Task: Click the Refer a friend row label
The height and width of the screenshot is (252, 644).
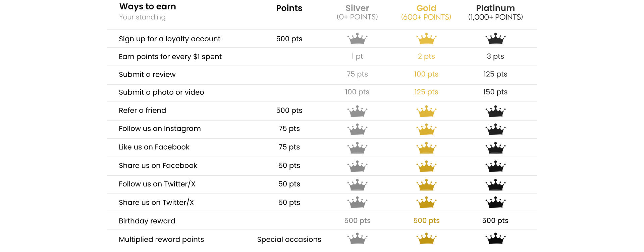Action: (142, 111)
